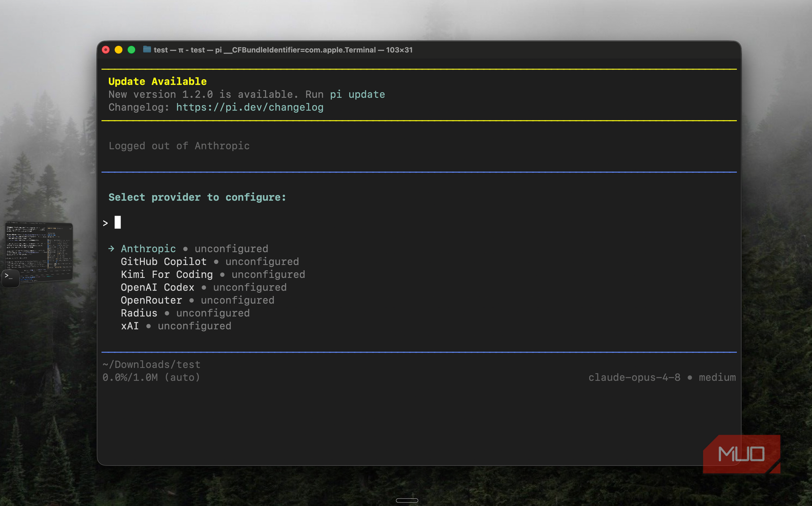
Task: Choose GitHub Copilot from provider list
Action: pos(210,261)
